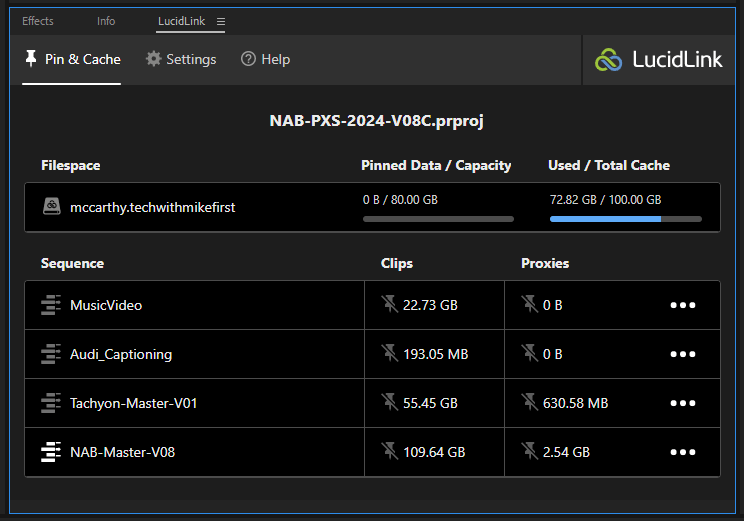Screen dimensions: 744x521
Task: Pin the MusicVideo clips (22.73 GB)
Action: point(389,304)
